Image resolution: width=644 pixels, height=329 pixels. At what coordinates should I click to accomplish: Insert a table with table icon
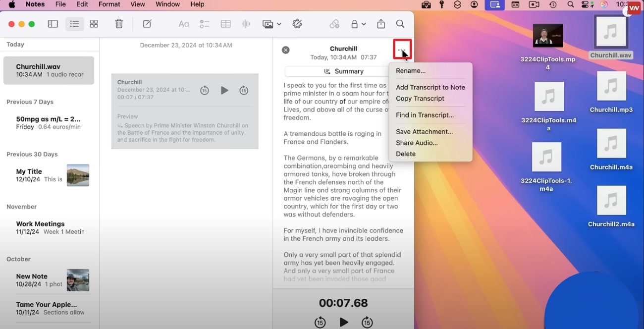tap(226, 24)
